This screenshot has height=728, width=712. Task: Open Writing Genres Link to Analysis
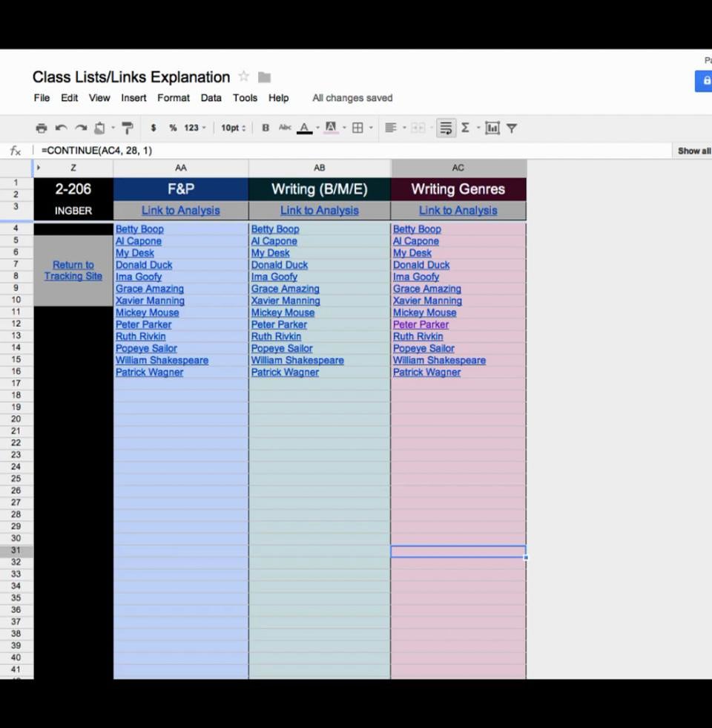coord(458,210)
